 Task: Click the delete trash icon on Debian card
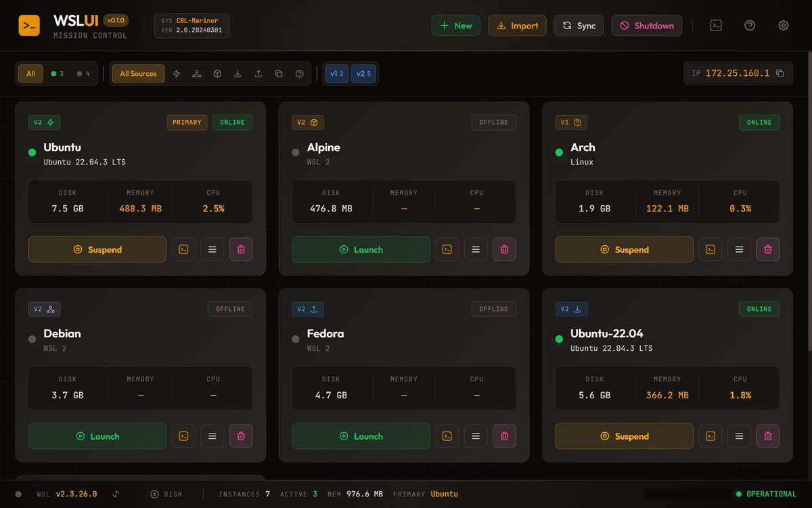click(241, 436)
